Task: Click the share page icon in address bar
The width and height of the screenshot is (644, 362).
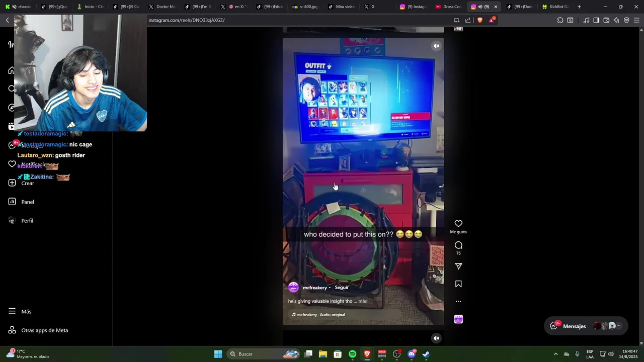Action: click(468, 20)
